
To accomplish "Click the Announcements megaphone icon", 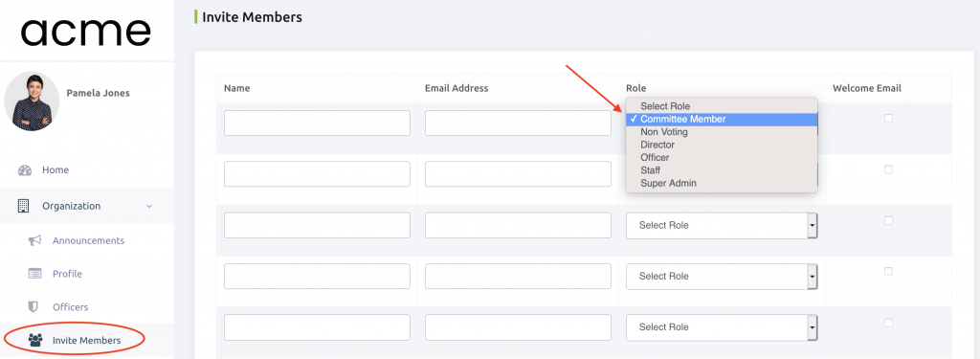I will [35, 241].
